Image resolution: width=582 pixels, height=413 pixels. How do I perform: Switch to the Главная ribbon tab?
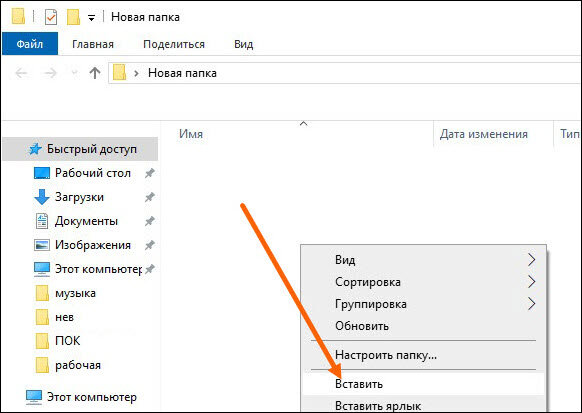click(x=93, y=44)
